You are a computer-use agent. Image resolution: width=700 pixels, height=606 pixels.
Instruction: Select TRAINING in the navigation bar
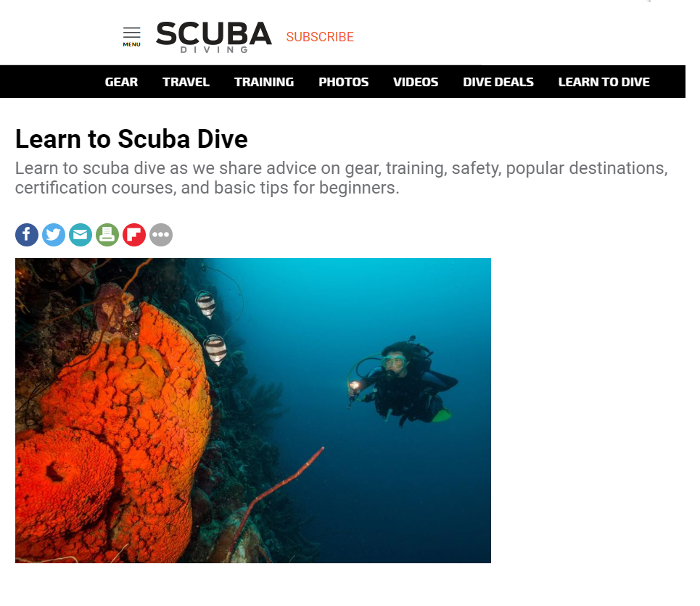point(264,82)
